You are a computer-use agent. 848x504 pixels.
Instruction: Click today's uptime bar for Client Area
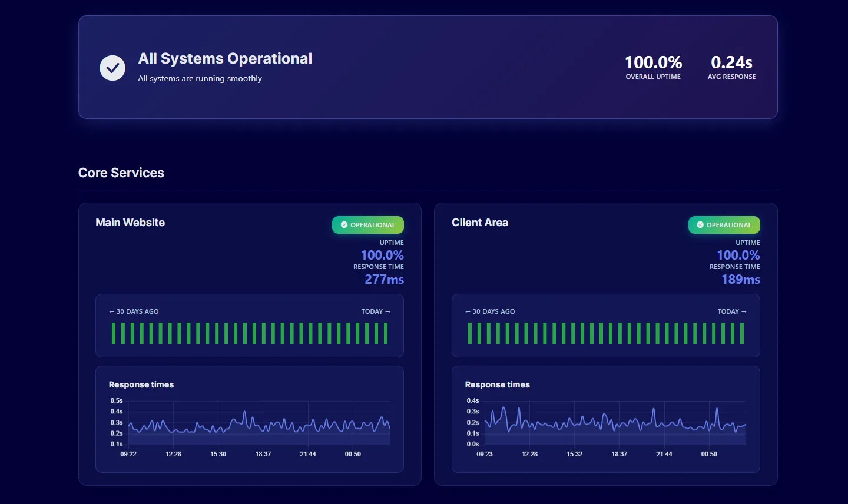coord(742,333)
